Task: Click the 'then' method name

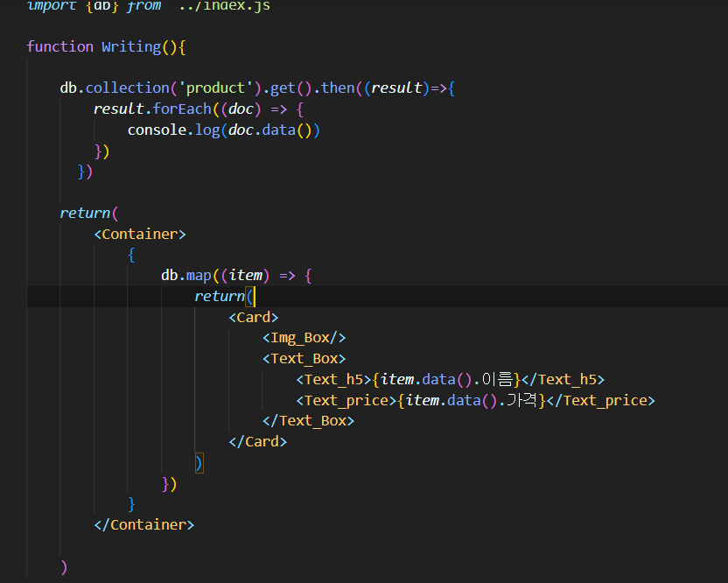Action: tap(338, 88)
